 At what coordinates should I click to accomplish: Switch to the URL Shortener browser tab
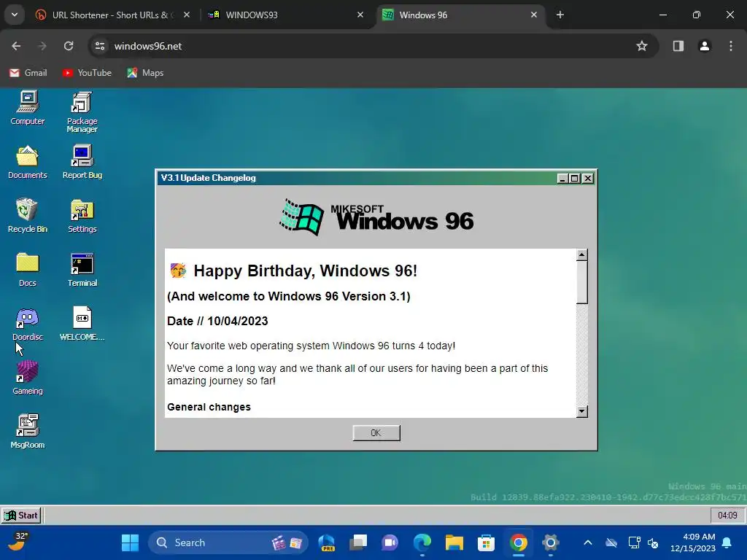coord(112,15)
